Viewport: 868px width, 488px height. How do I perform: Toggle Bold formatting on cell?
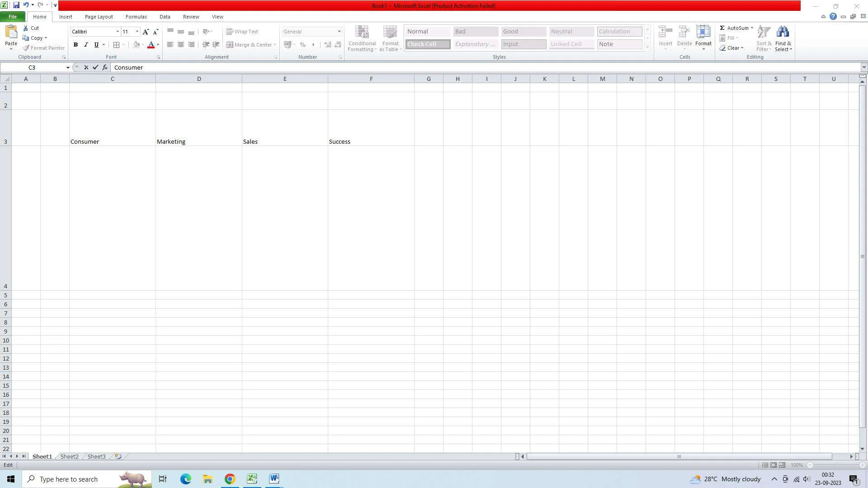coord(75,45)
